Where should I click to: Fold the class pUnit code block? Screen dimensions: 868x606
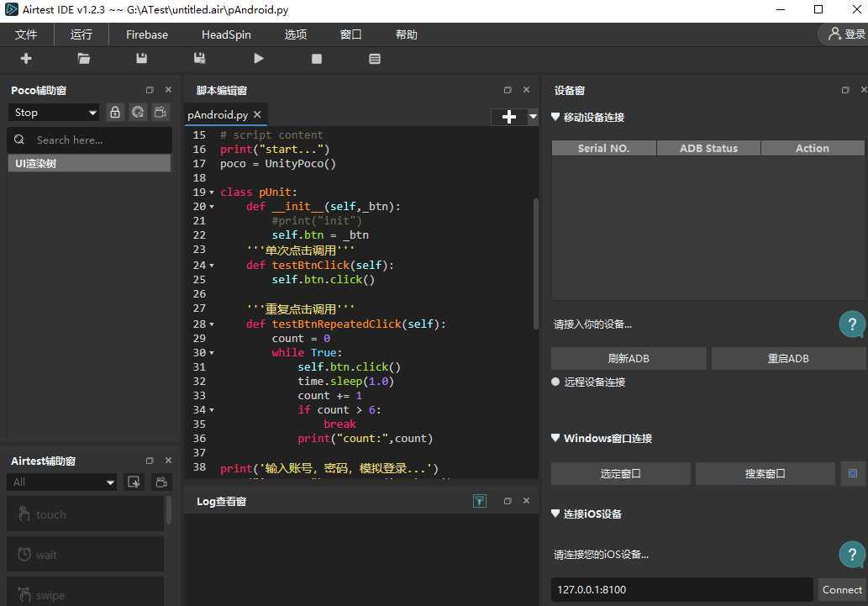[x=212, y=192]
